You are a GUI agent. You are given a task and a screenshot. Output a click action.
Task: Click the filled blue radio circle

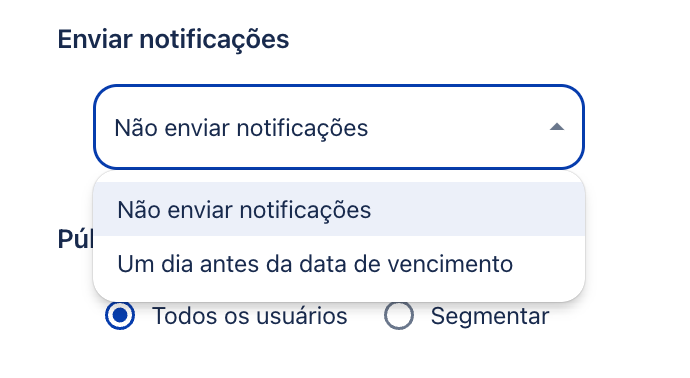click(120, 316)
